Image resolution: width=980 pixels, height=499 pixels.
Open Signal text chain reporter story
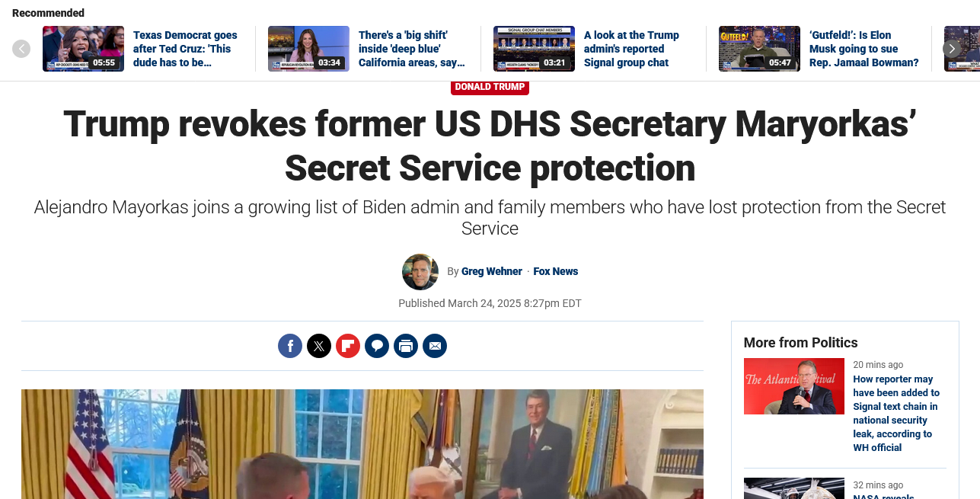click(896, 413)
